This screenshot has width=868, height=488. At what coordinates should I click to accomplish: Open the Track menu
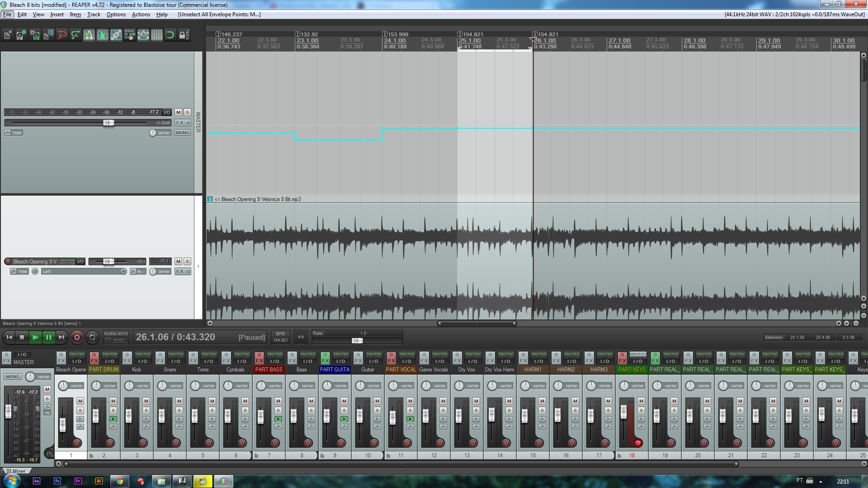94,14
